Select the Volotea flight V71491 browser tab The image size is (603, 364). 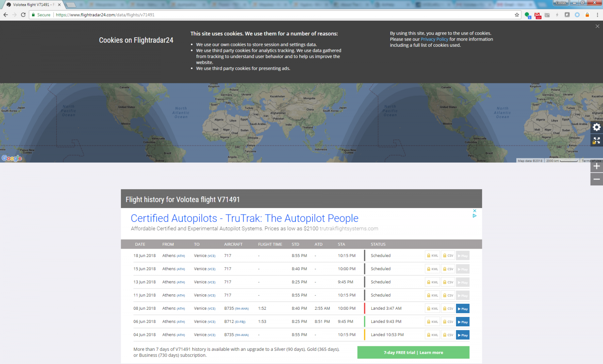click(x=34, y=5)
